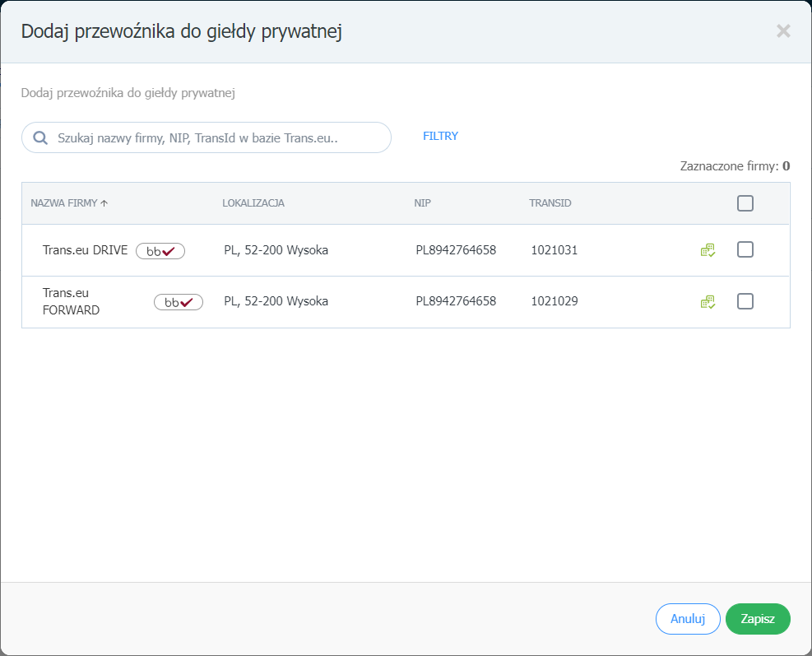This screenshot has height=656, width=812.
Task: Click the search magnifier icon
Action: click(40, 137)
